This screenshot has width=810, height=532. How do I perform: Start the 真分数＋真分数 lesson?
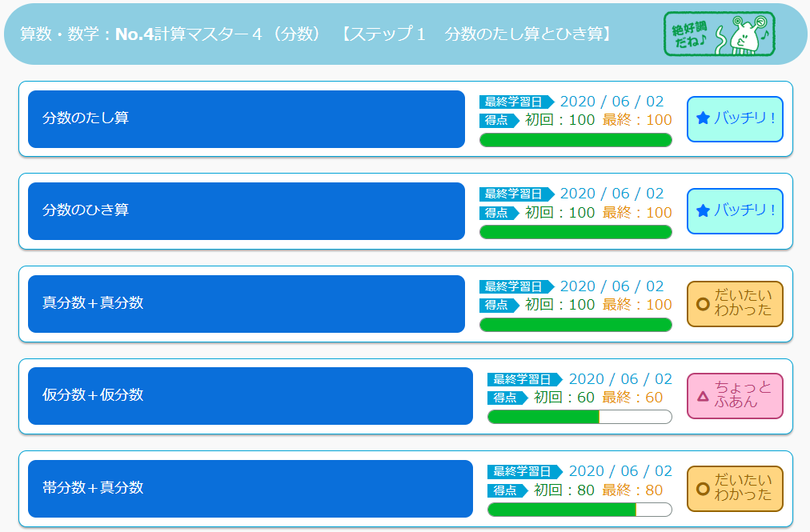(247, 304)
